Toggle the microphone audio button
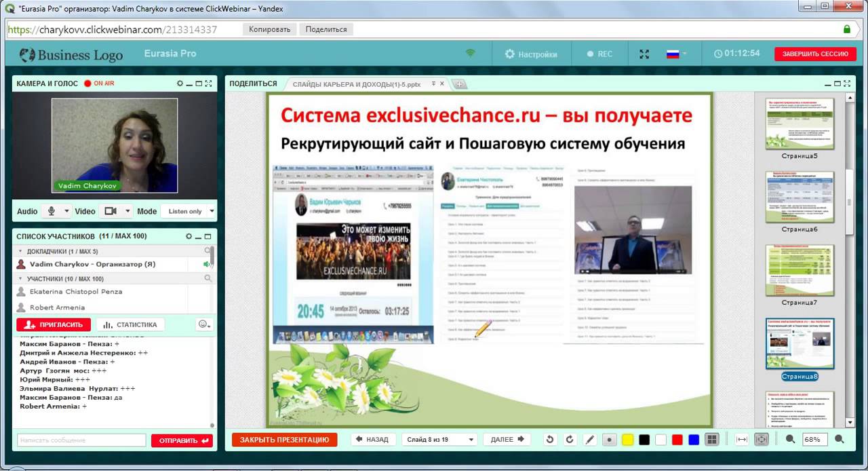Screen dimensions: 868x471 tap(52, 211)
